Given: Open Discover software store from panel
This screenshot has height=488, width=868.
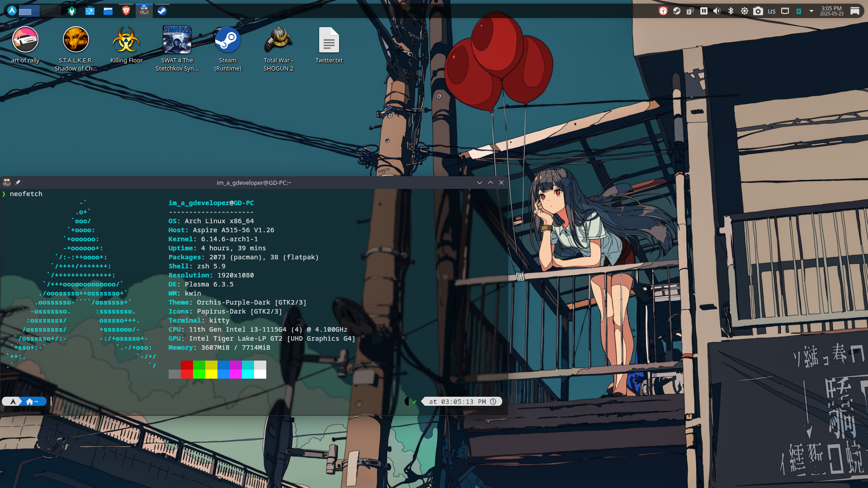Looking at the screenshot, I should (x=90, y=11).
